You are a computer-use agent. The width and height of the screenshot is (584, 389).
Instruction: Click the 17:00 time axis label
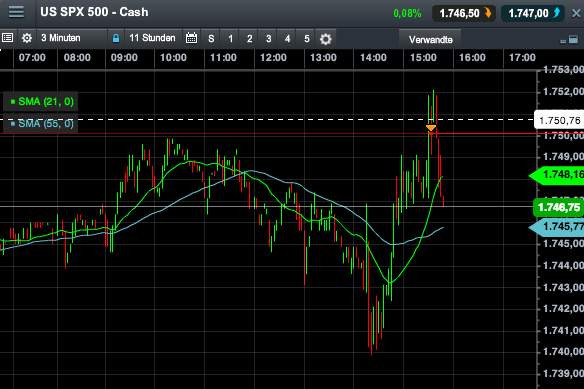coord(522,58)
